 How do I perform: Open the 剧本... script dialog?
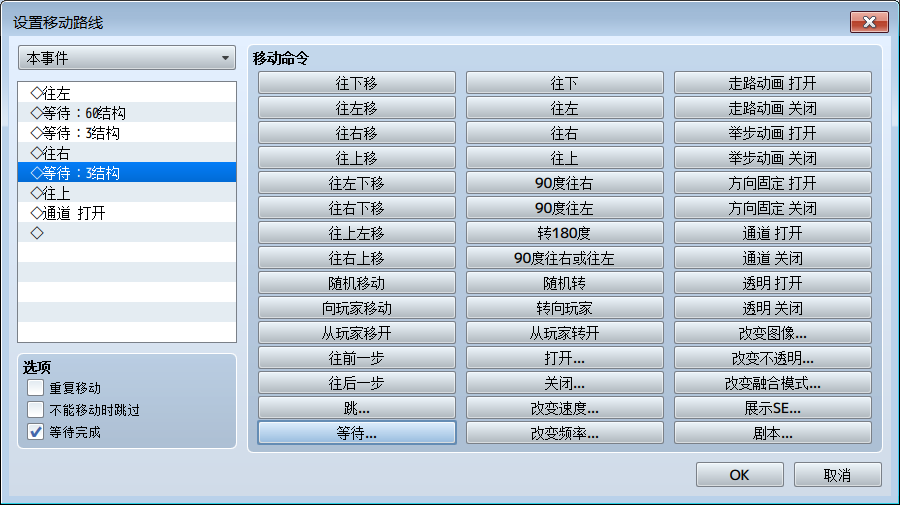coord(773,433)
